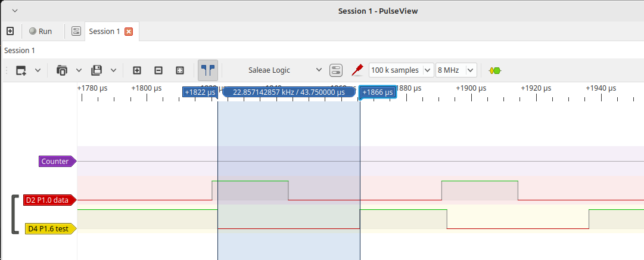Click the zoom in button

[x=137, y=70]
